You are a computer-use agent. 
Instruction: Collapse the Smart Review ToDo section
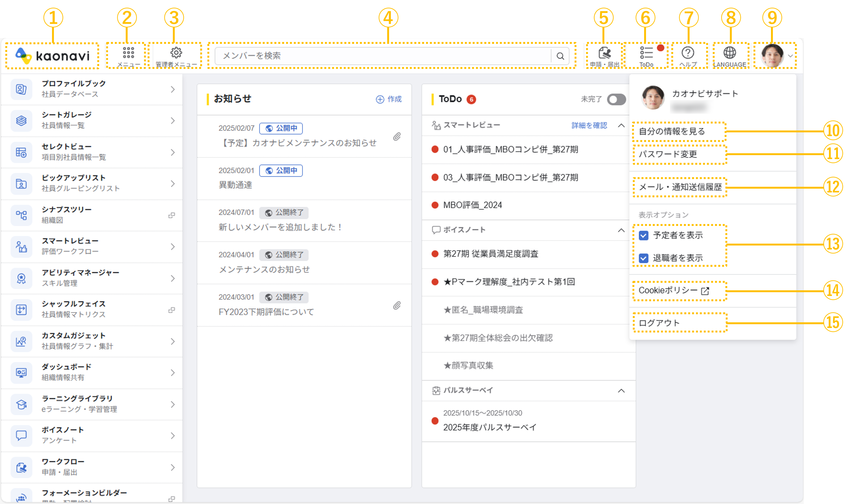tap(621, 125)
